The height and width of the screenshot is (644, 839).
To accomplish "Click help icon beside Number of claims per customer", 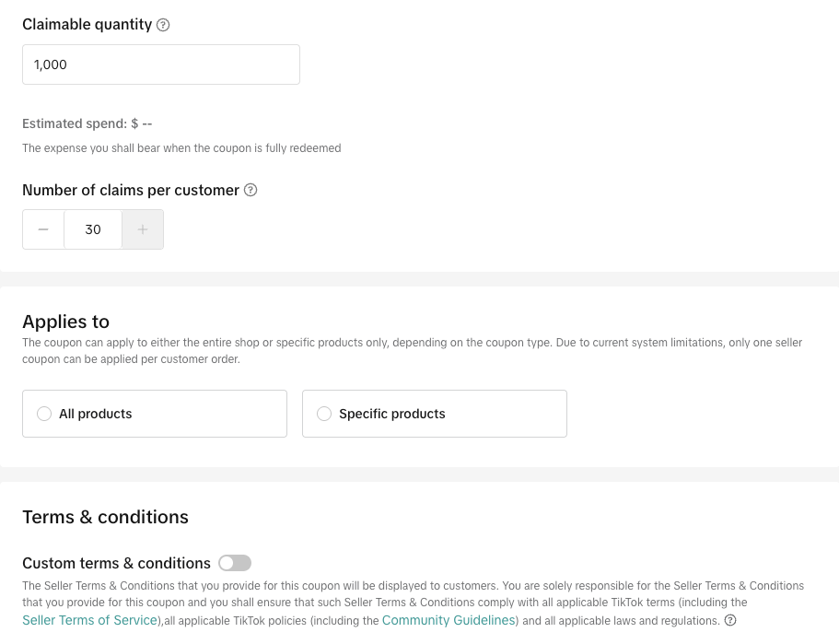I will pos(251,190).
